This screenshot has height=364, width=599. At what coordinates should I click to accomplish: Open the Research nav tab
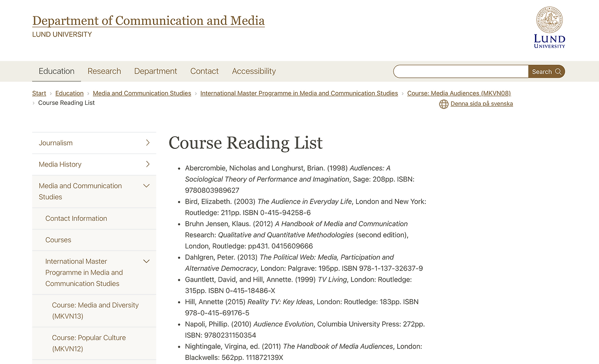[x=104, y=71]
